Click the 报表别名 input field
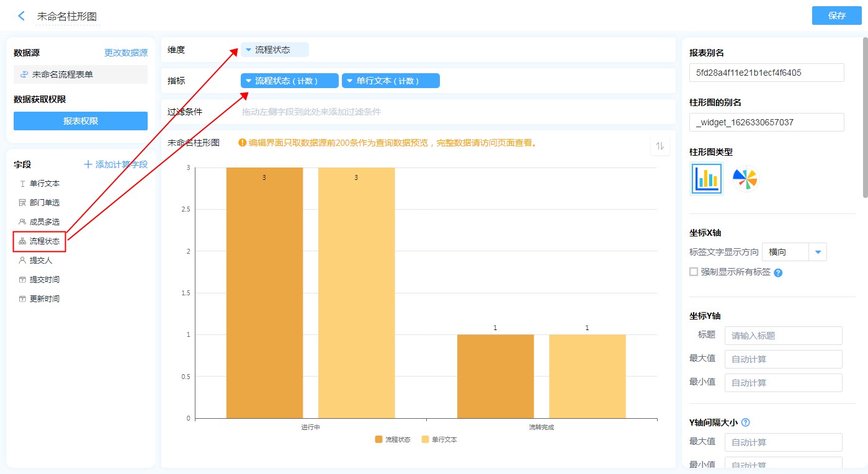 766,73
